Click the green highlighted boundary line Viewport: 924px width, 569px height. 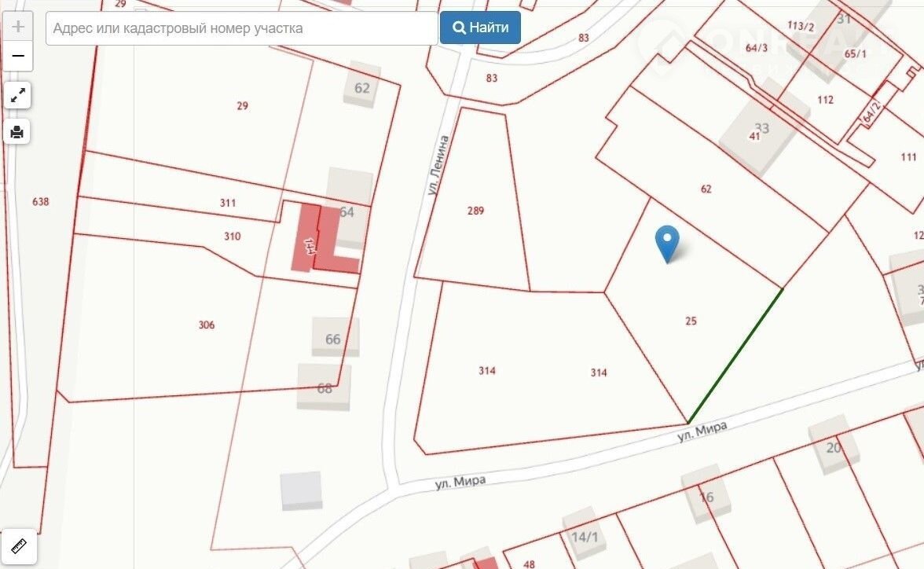pyautogui.click(x=735, y=356)
